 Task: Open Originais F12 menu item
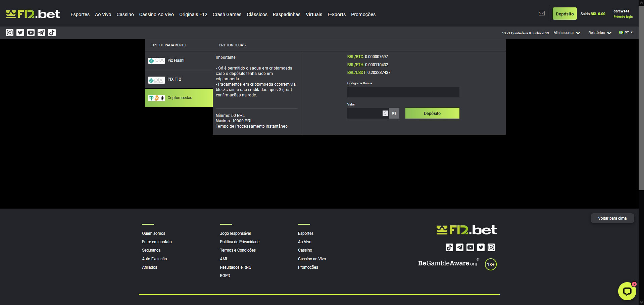(x=193, y=14)
